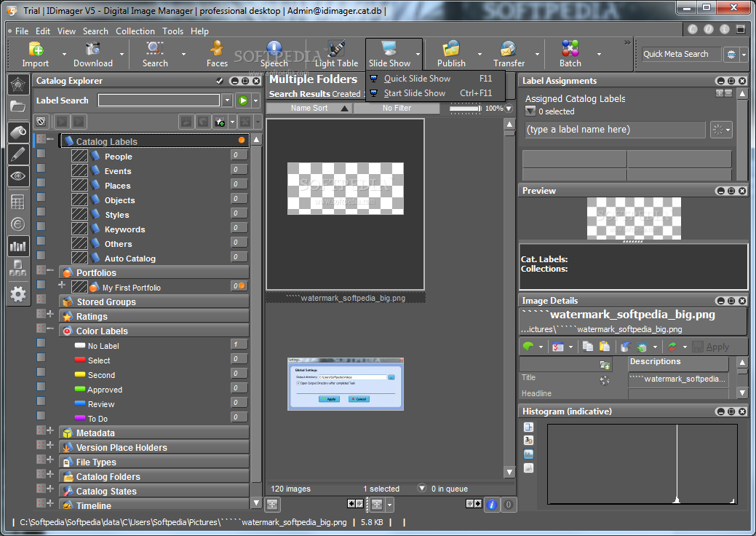Expand the Ratings tree section
The height and width of the screenshot is (536, 756).
50,314
